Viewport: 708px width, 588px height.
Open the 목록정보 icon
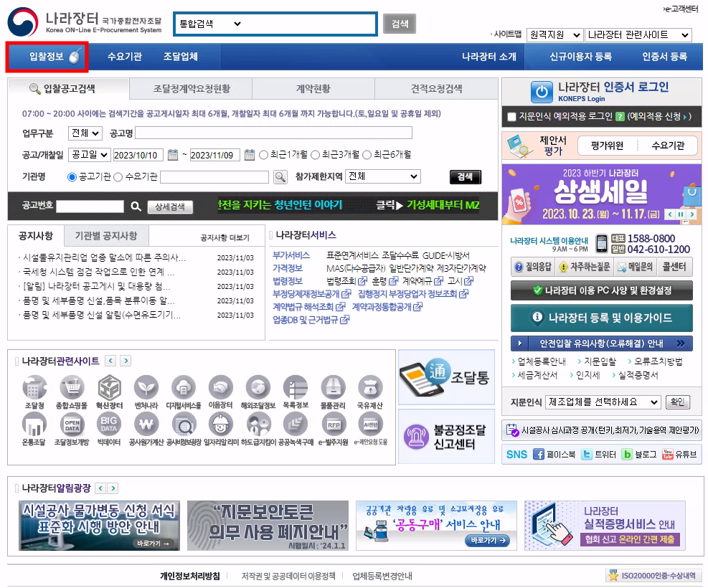tap(296, 388)
